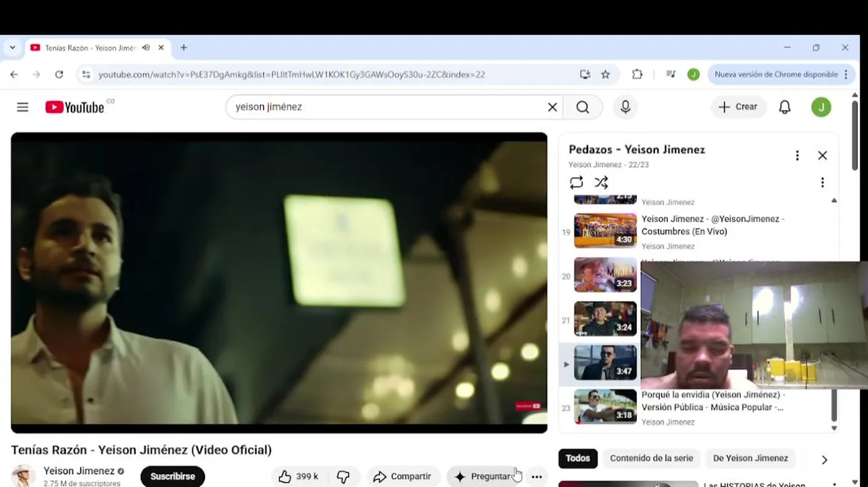The height and width of the screenshot is (487, 868).
Task: Close the Tenías Razón tab
Action: 161,48
